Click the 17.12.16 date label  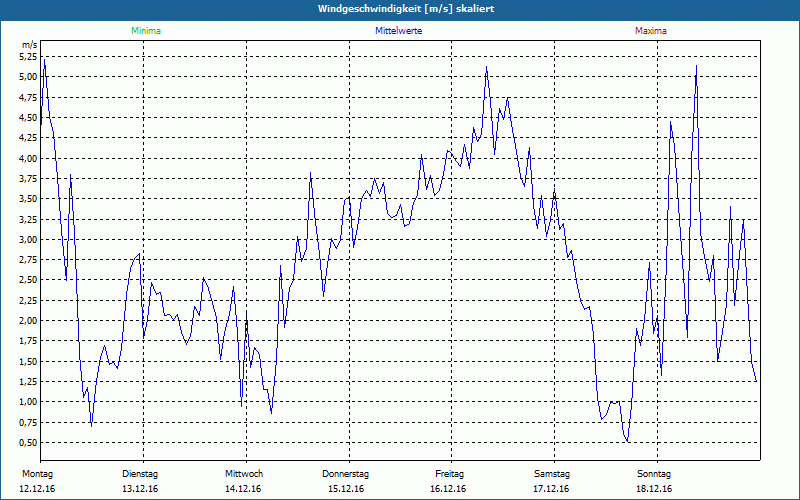pyautogui.click(x=551, y=489)
